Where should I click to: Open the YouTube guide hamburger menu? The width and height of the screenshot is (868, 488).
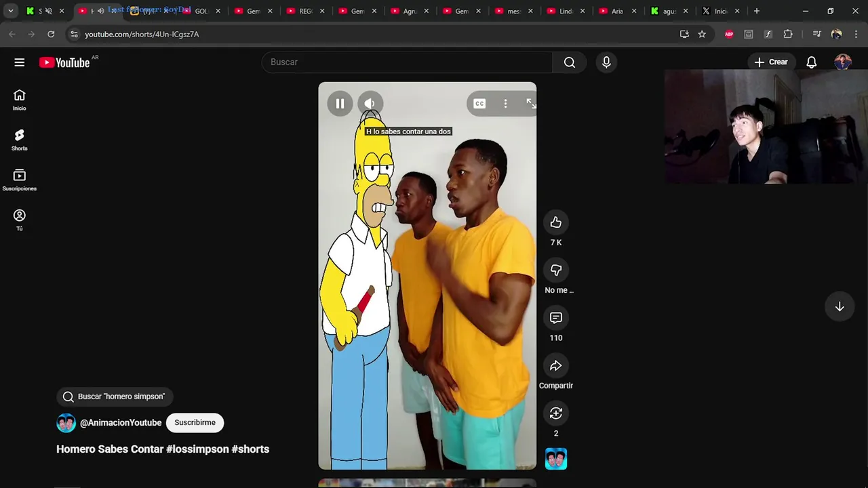click(19, 62)
